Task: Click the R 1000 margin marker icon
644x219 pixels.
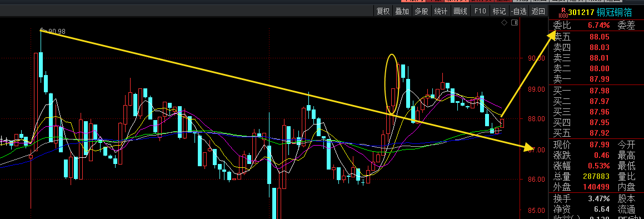Action: tap(563, 12)
